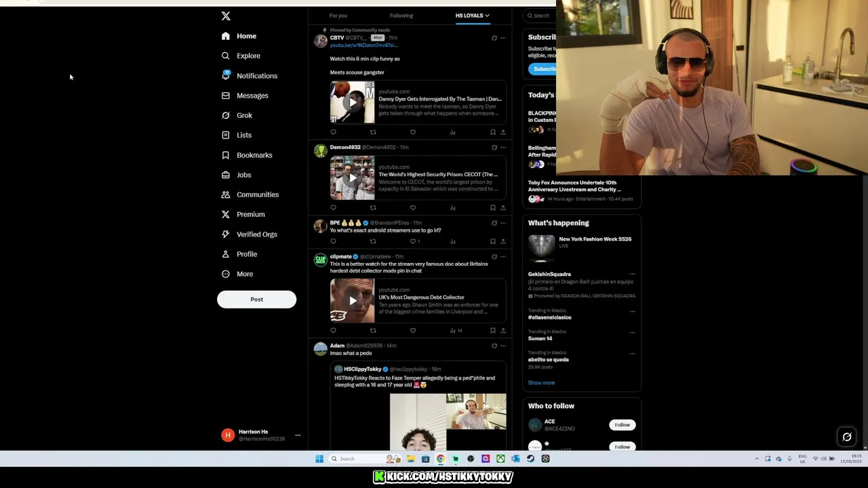
Task: Bookmark the CBTV post
Action: coord(493,132)
